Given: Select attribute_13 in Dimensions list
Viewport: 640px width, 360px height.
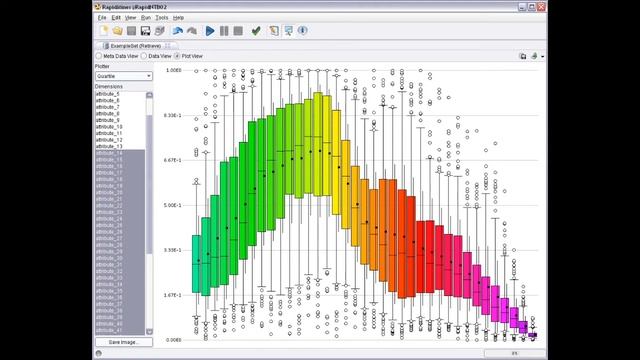Looking at the screenshot, I should click(120, 146).
